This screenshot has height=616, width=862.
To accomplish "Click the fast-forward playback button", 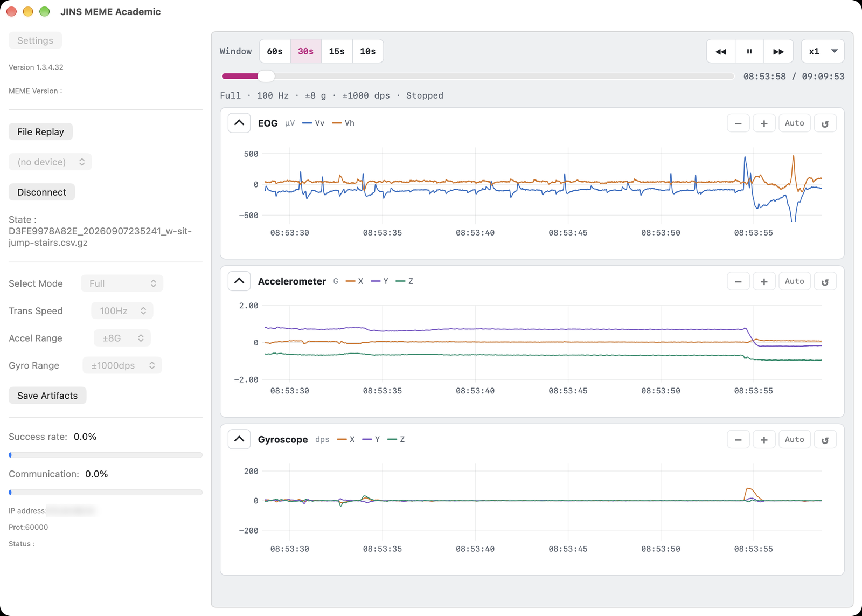I will [x=778, y=51].
